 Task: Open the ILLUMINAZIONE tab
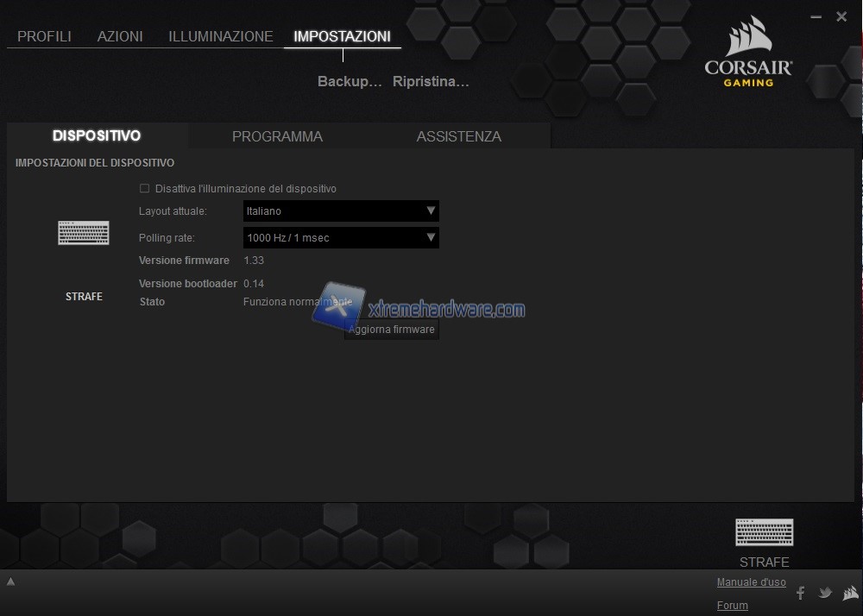(x=221, y=36)
